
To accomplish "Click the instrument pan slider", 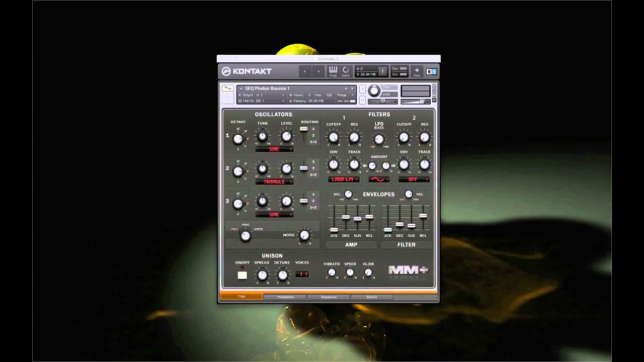I will (383, 101).
